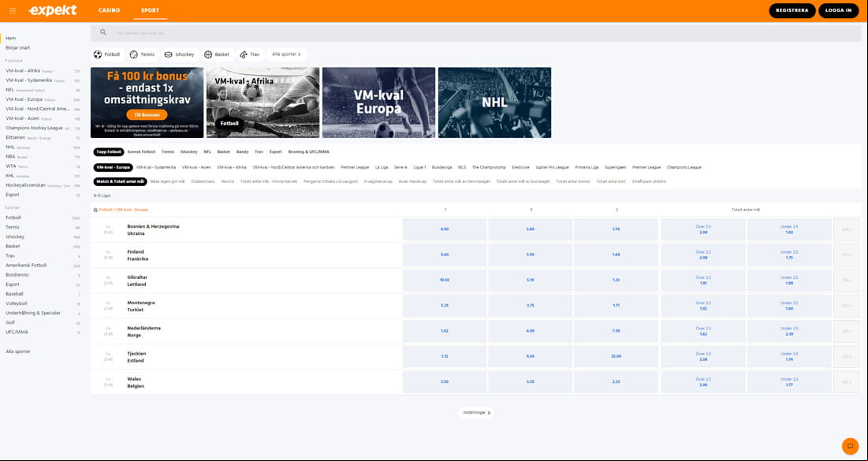Pick the 25.00 away odds for Estland

617,356
